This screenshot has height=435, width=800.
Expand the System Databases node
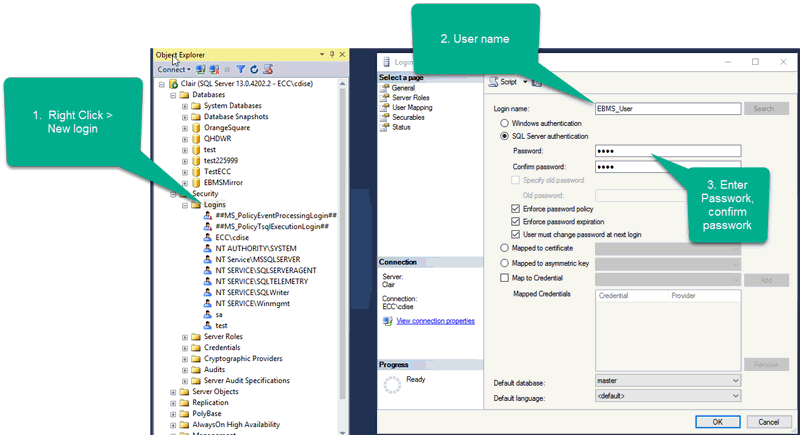pyautogui.click(x=185, y=106)
